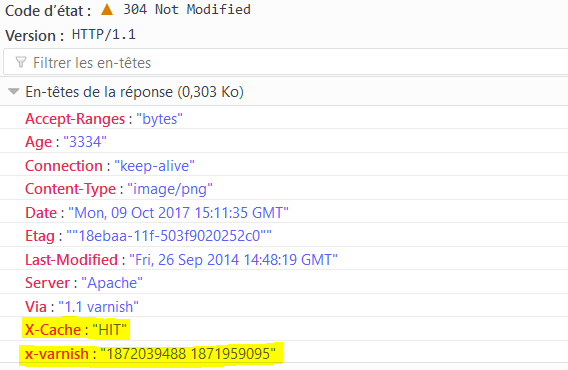The image size is (568, 370).
Task: Select the highlighted X-Cache header name
Action: coord(53,330)
